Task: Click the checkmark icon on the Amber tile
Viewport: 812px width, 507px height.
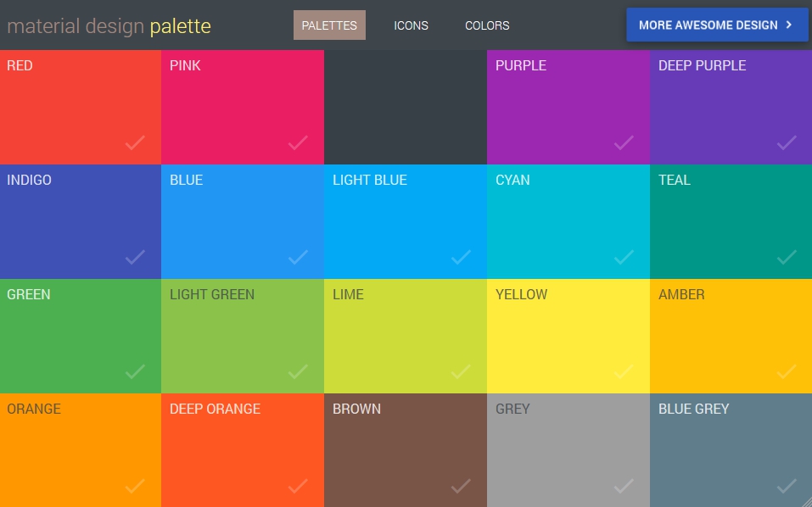Action: [787, 371]
